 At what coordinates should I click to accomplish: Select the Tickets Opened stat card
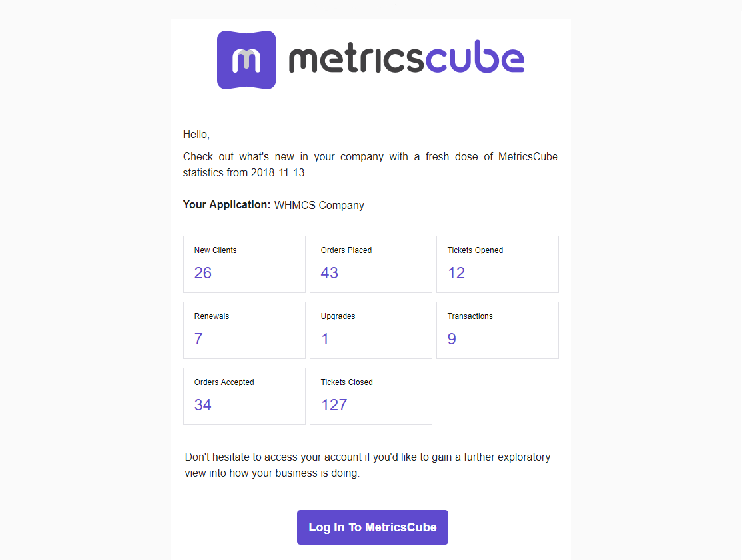pos(498,264)
